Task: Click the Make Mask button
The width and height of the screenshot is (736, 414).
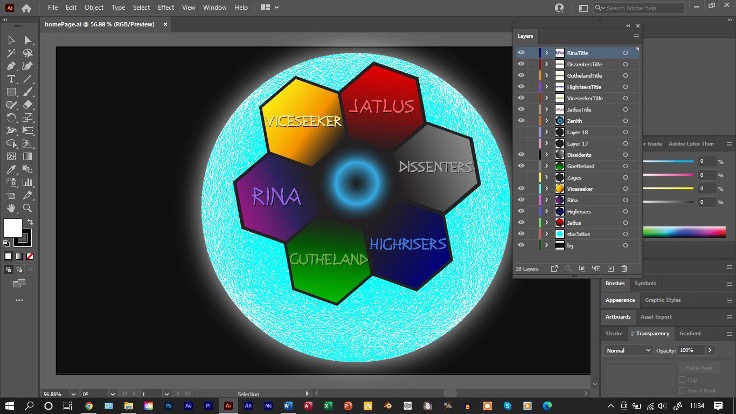Action: coord(699,368)
